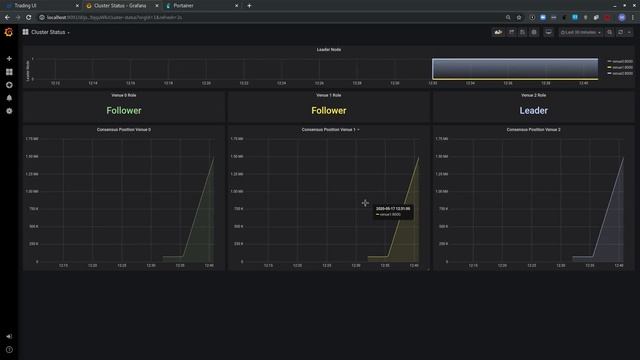Open the Explore compass icon in sidebar

[9, 85]
